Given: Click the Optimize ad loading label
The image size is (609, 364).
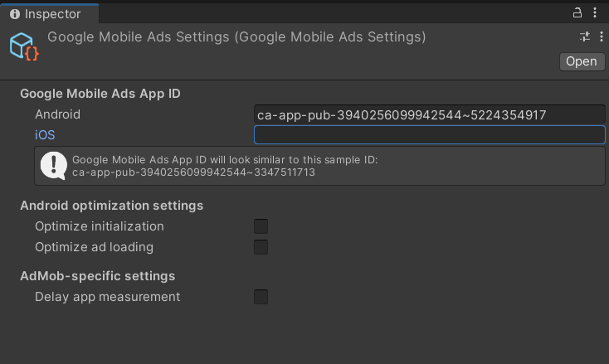Looking at the screenshot, I should tap(94, 247).
